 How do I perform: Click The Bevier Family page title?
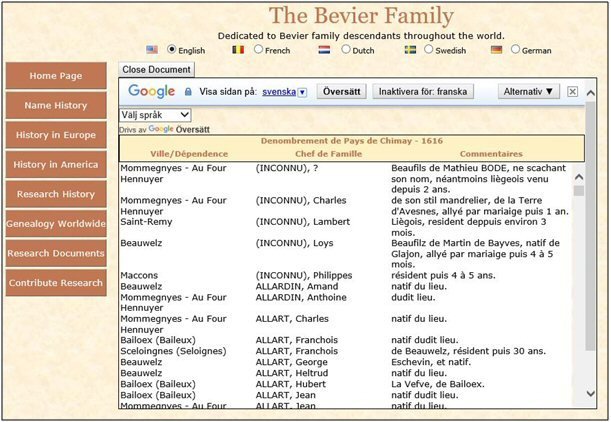pos(361,16)
